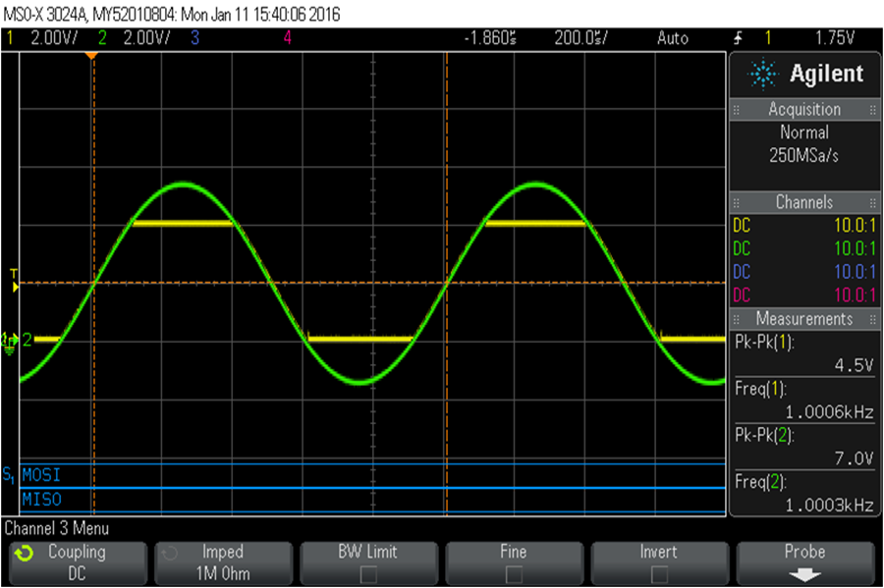Check the Invert channel checkbox

[659, 575]
